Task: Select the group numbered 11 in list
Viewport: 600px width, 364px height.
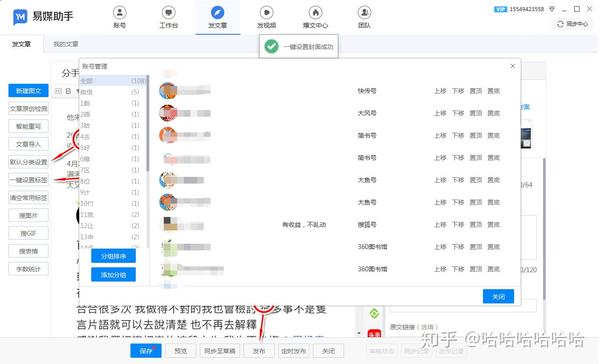Action: tap(113, 214)
